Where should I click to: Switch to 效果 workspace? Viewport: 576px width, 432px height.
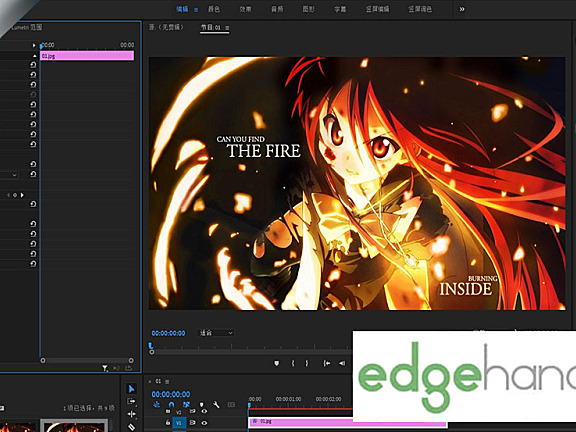[245, 9]
